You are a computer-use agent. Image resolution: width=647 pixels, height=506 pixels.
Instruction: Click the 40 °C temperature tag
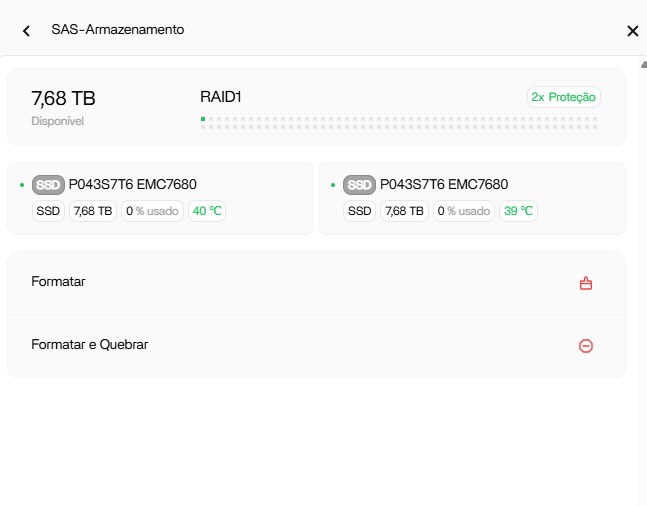point(207,211)
